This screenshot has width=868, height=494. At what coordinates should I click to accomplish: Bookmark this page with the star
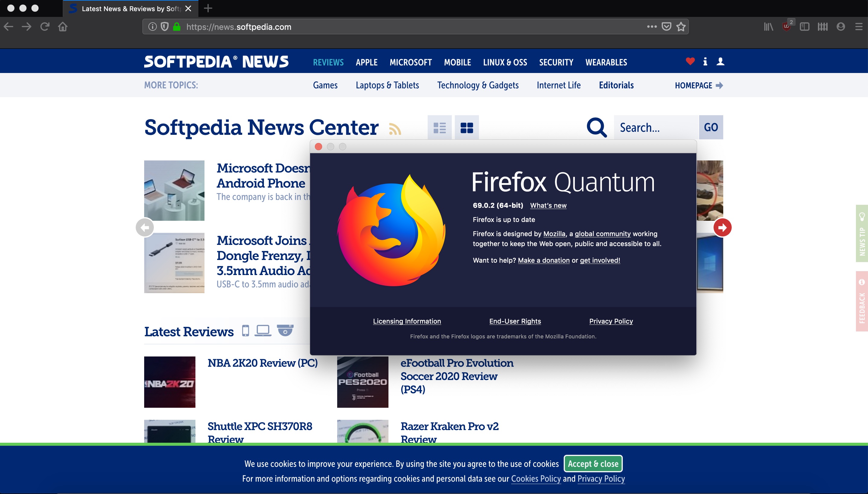[681, 27]
